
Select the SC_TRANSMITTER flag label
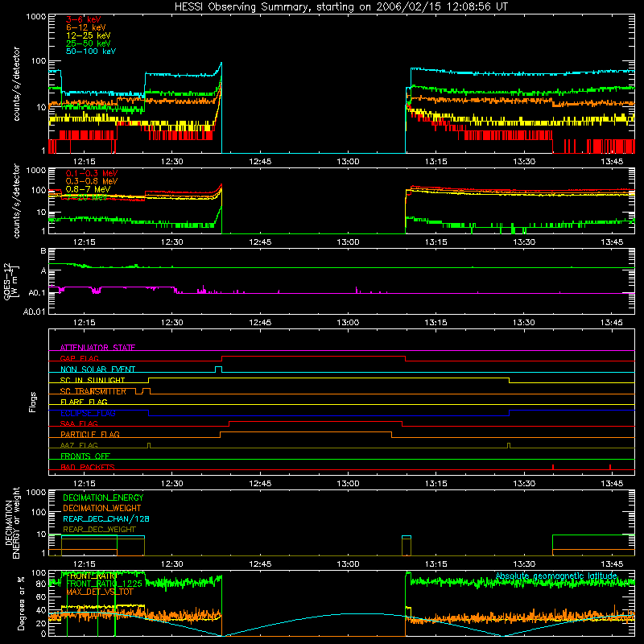pos(93,391)
